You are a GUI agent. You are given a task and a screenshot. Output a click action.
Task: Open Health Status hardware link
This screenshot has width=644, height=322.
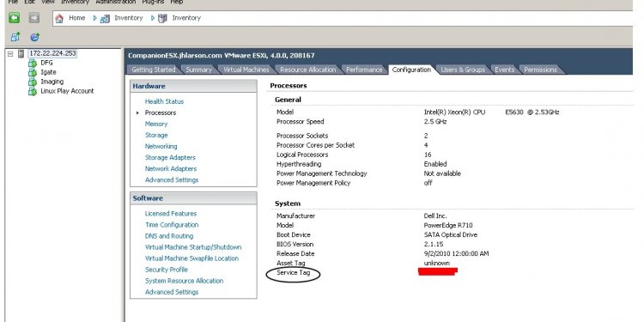point(164,101)
